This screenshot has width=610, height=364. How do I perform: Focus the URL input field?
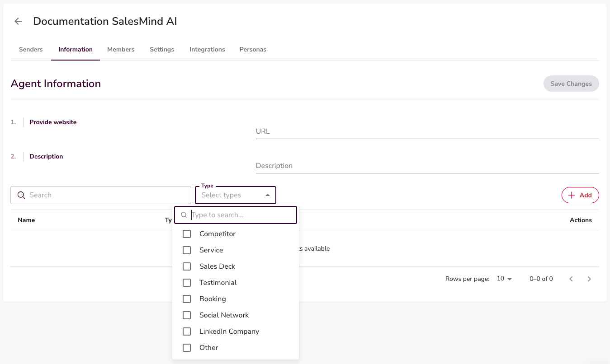427,131
